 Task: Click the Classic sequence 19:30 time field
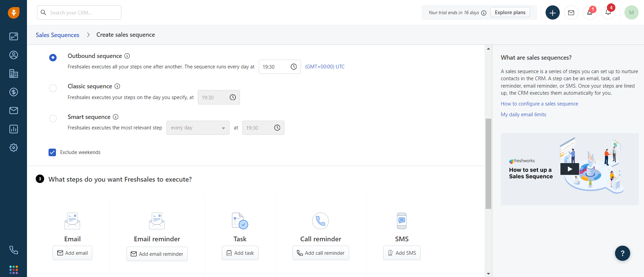click(219, 97)
